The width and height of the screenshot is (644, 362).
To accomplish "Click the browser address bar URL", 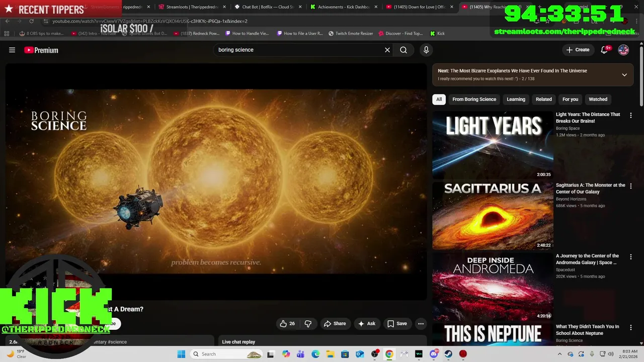I will click(x=150, y=21).
